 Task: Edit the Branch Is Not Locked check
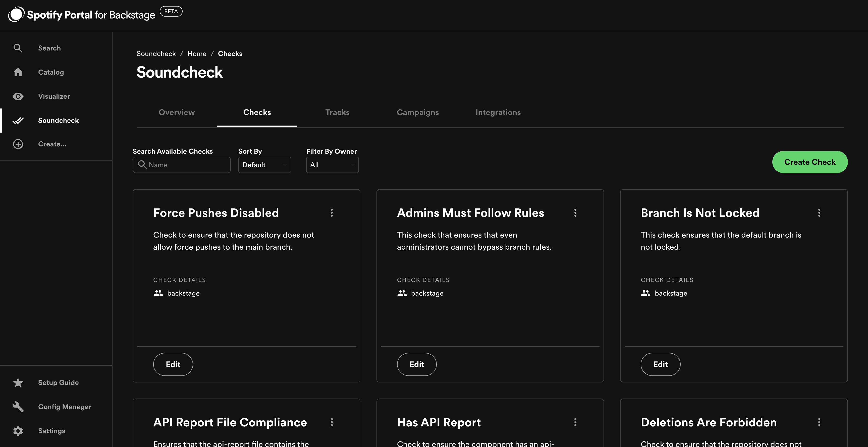[x=661, y=364]
